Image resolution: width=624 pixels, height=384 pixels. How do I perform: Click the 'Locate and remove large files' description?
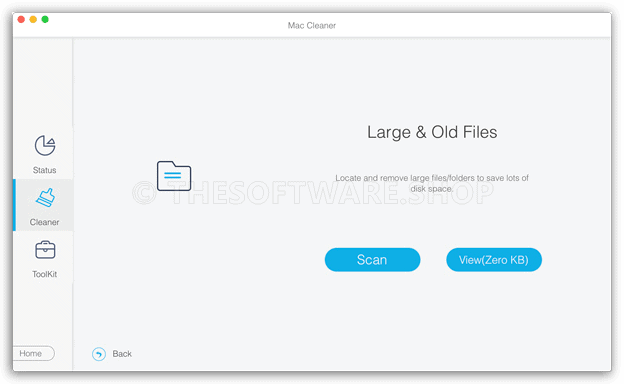[x=432, y=183]
